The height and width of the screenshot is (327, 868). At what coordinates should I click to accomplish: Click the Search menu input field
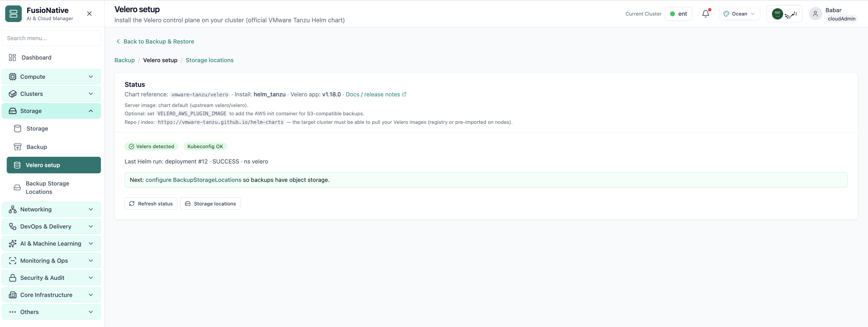click(x=51, y=38)
